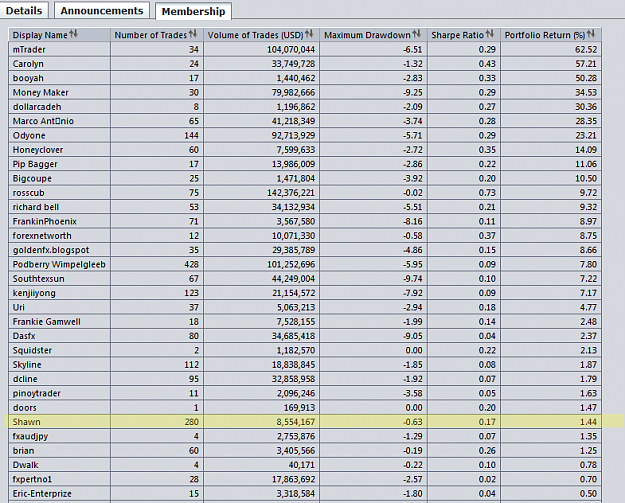Select the highlighted Shawn name
This screenshot has height=503, width=625.
(x=26, y=422)
